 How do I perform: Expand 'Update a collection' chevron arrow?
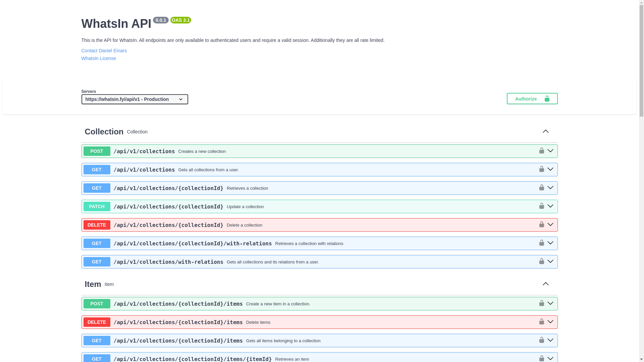(x=550, y=206)
